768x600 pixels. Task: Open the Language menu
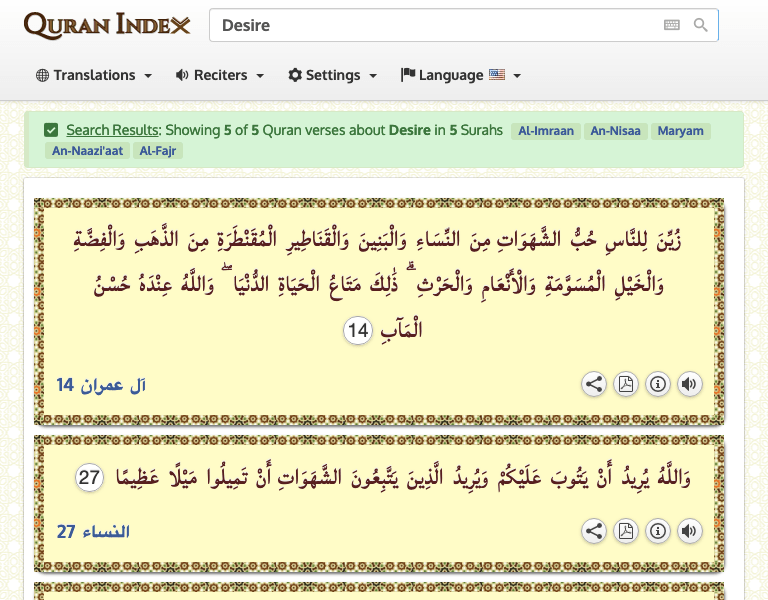(x=461, y=75)
